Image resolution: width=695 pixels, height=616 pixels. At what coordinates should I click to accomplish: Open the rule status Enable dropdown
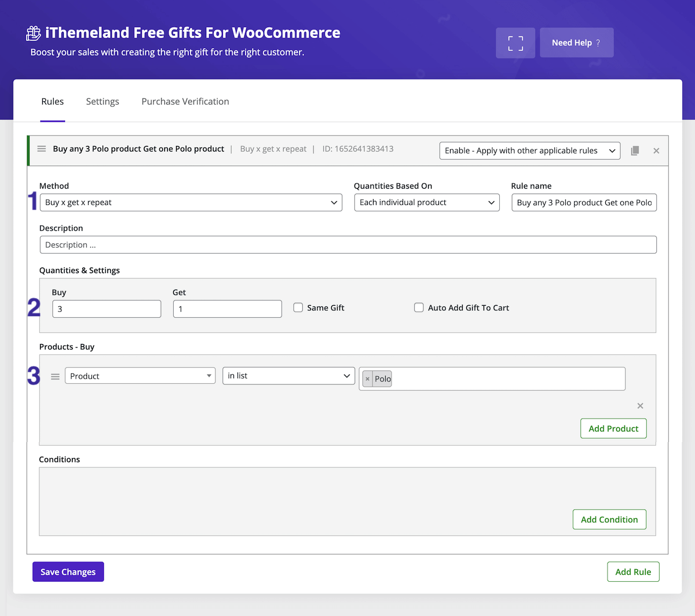tap(530, 151)
